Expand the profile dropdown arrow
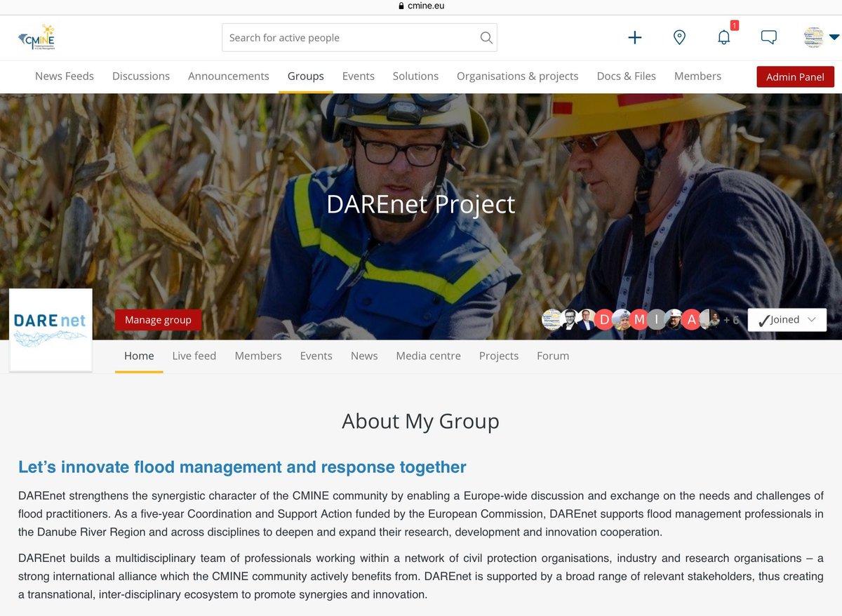 click(x=834, y=38)
